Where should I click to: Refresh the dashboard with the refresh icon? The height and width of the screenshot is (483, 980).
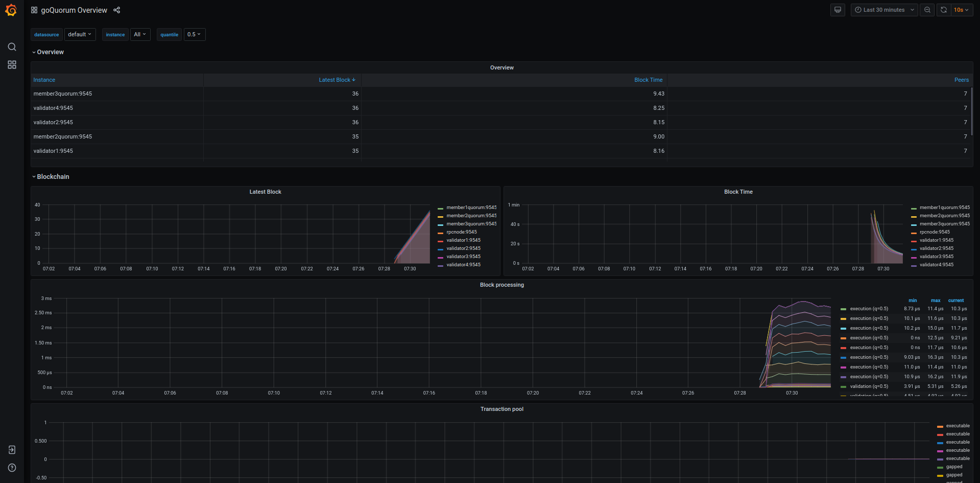(x=944, y=10)
